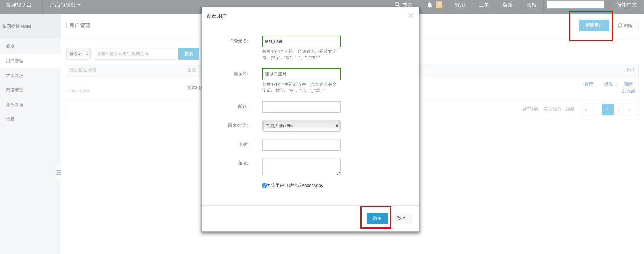Click the 登录名/显示名 column header
The image size is (644, 254).
(83, 70)
